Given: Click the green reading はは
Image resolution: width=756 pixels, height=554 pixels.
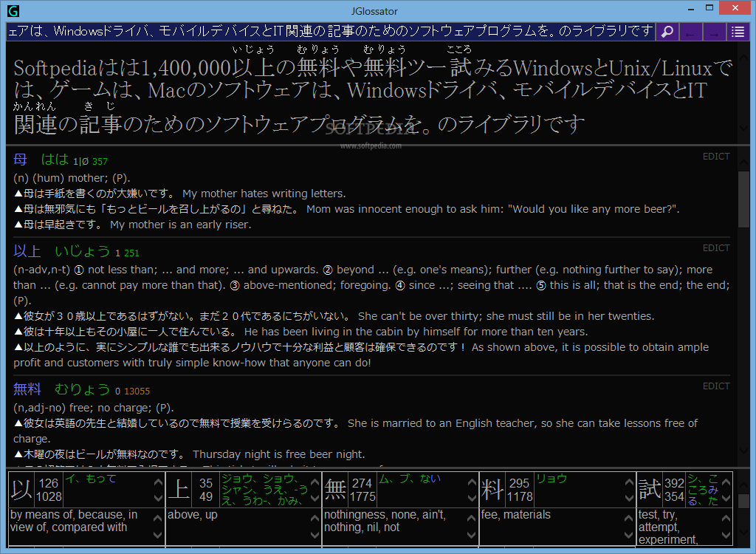Looking at the screenshot, I should 55,160.
